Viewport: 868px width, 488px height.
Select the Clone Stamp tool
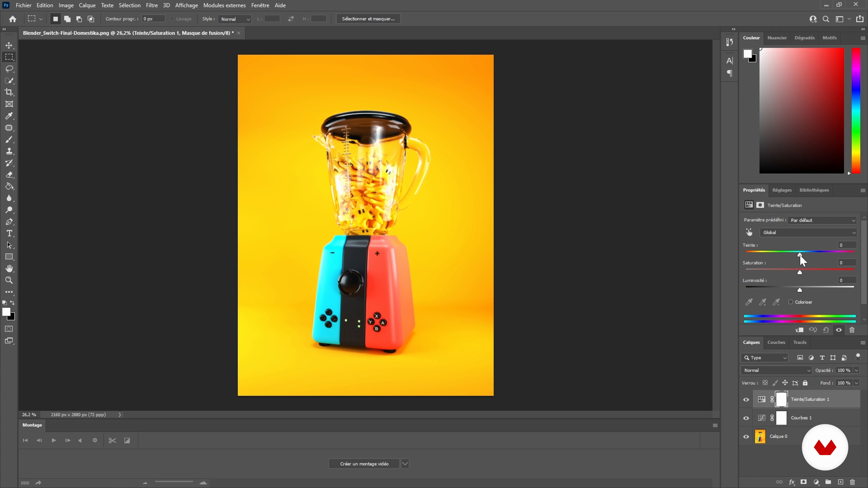9,151
